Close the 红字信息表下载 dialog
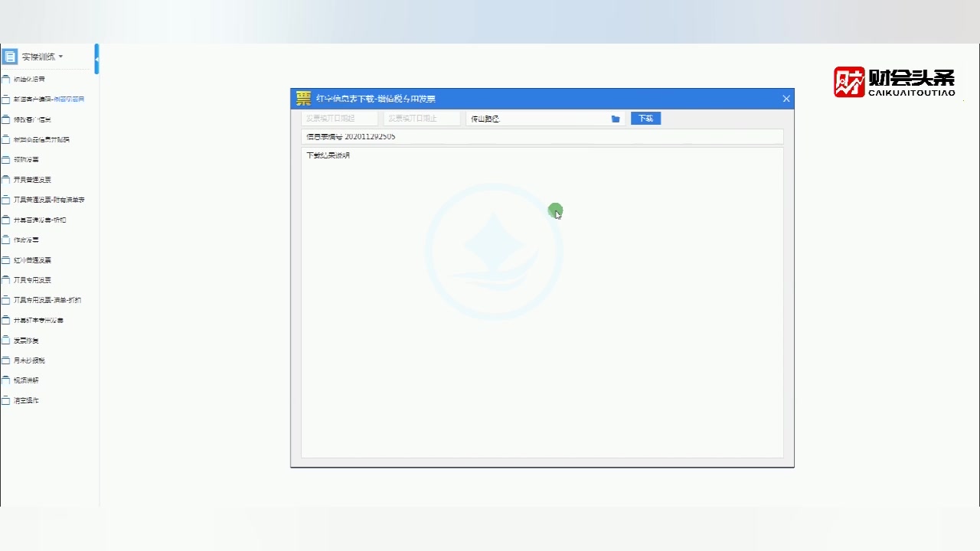980x551 pixels. [786, 99]
